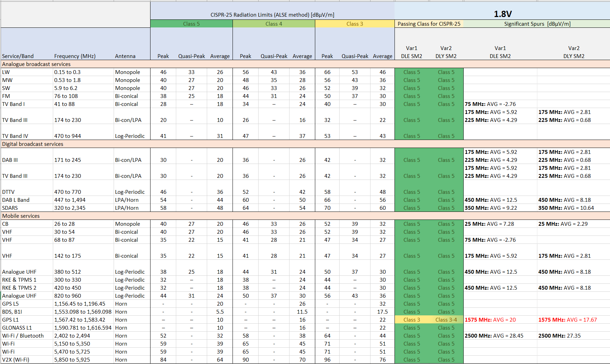
Task: Click the yellow Class 3 limits header
Action: (x=355, y=24)
